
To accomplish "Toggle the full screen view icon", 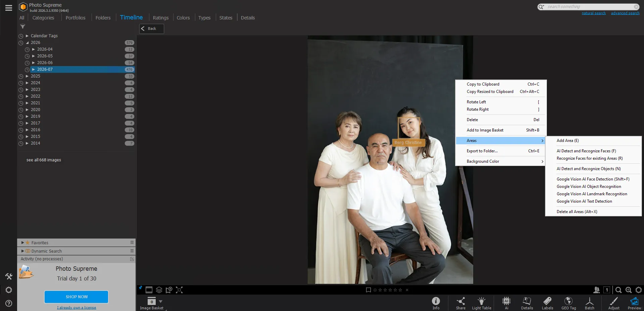I will click(x=179, y=290).
